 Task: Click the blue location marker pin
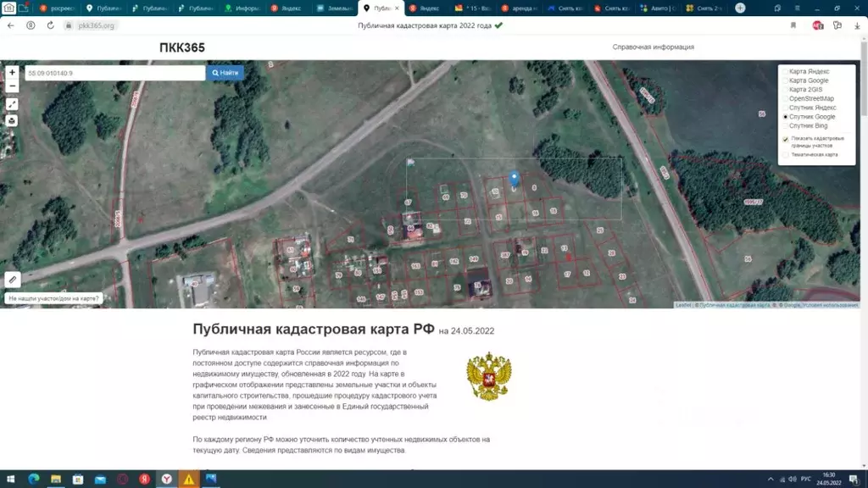tap(514, 179)
